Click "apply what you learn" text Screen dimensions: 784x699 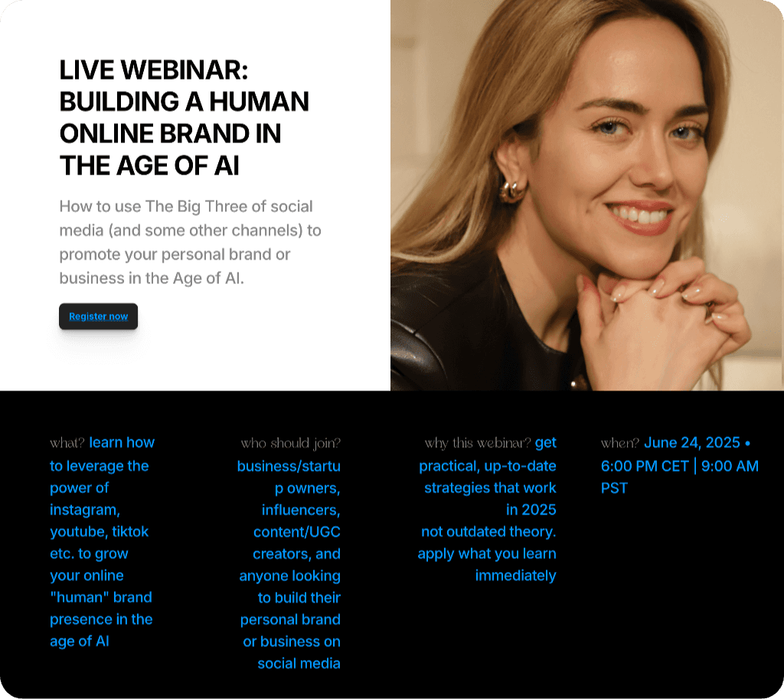point(487,554)
